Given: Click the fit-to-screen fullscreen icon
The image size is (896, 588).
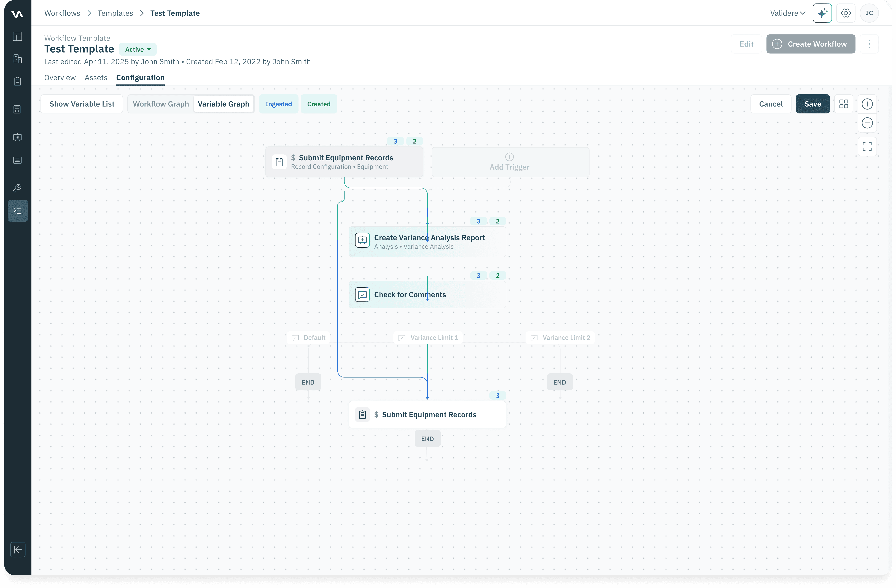Looking at the screenshot, I should click(867, 146).
